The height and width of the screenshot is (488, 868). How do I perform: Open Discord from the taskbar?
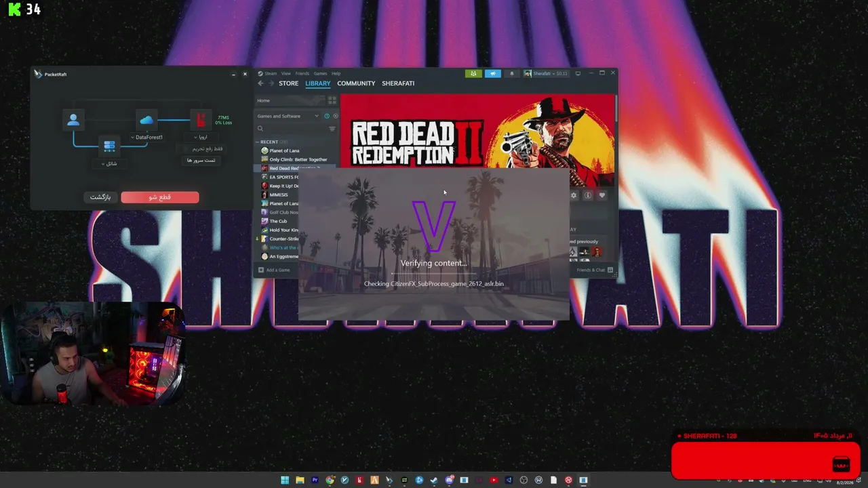tap(449, 481)
